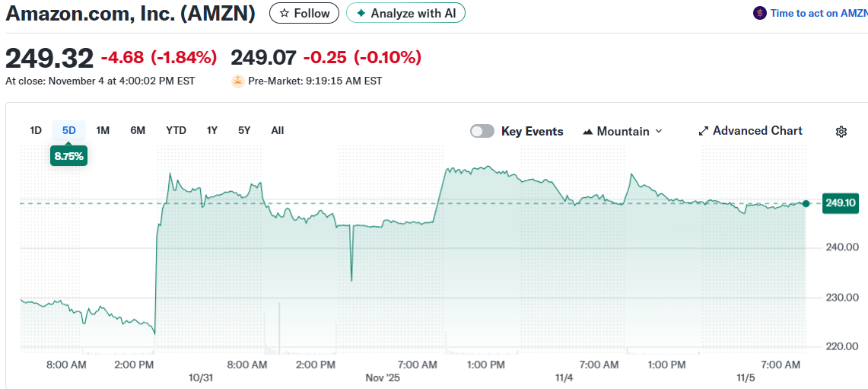Click the pre-market sun icon
Viewport: 868px width, 389px height.
point(238,81)
